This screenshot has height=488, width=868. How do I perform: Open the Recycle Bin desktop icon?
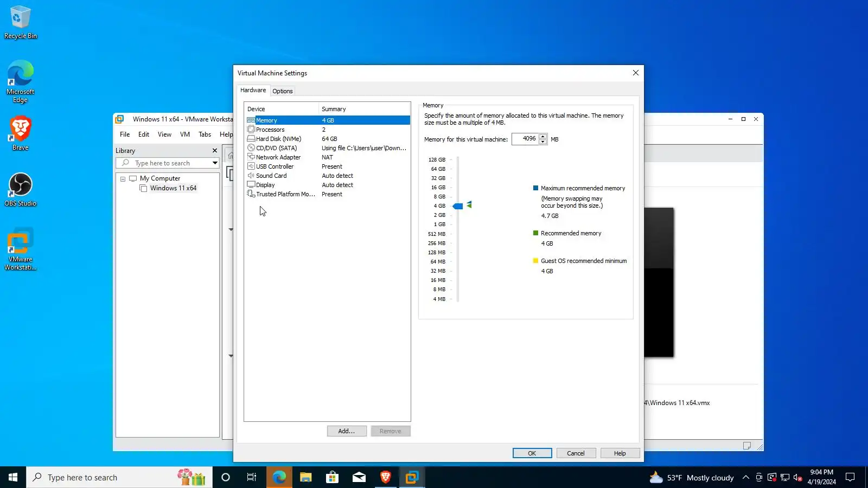[x=21, y=22]
